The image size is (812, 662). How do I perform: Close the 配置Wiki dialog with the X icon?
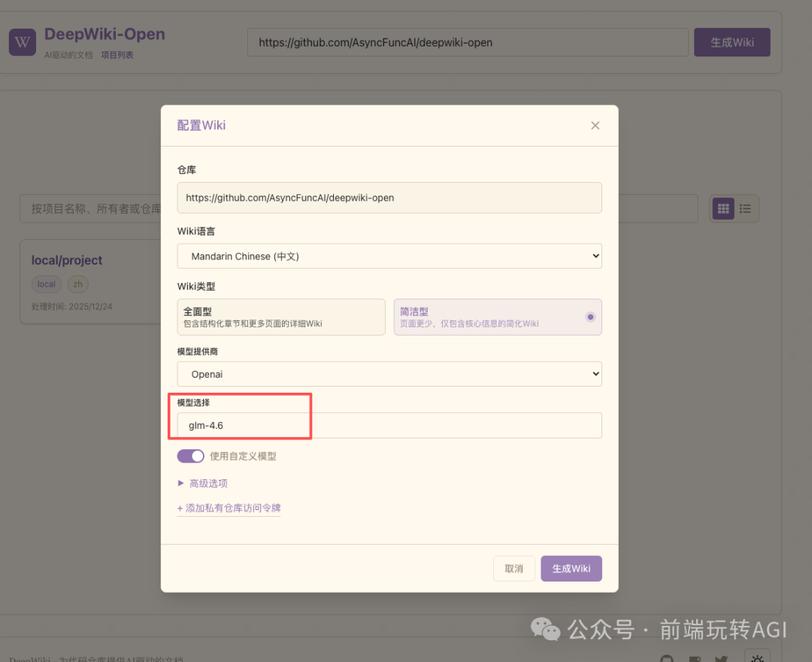(595, 126)
